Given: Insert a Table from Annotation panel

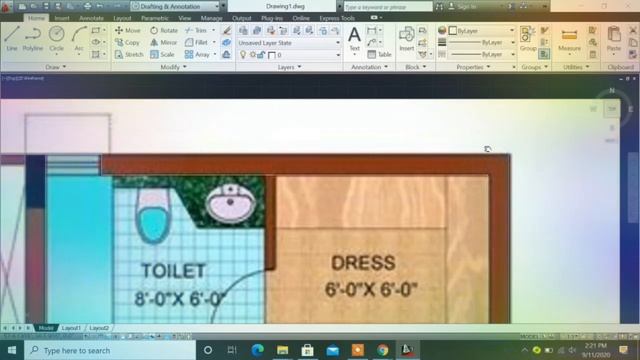Looking at the screenshot, I should 379,54.
